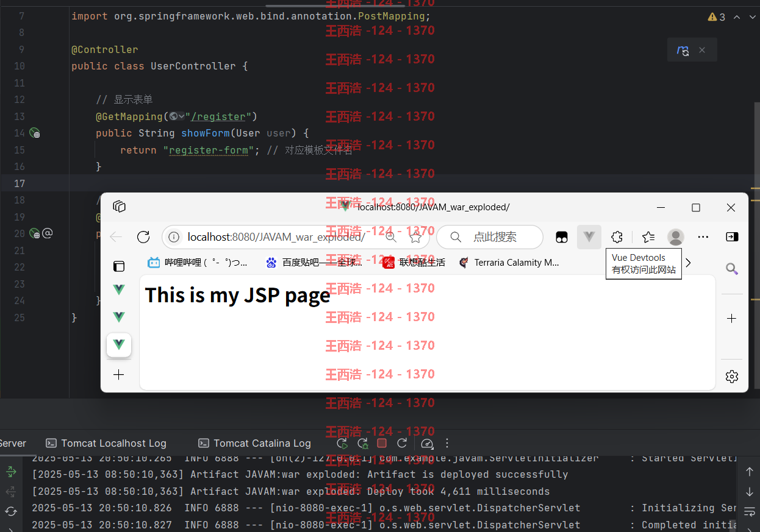Click the "This is my JSP page" heading
Image resolution: width=760 pixels, height=532 pixels.
[x=237, y=295]
